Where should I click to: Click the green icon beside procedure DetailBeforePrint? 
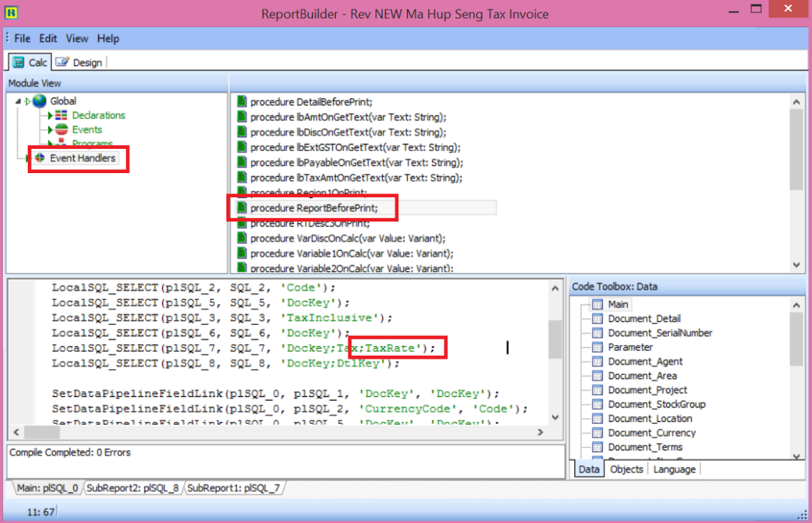241,102
